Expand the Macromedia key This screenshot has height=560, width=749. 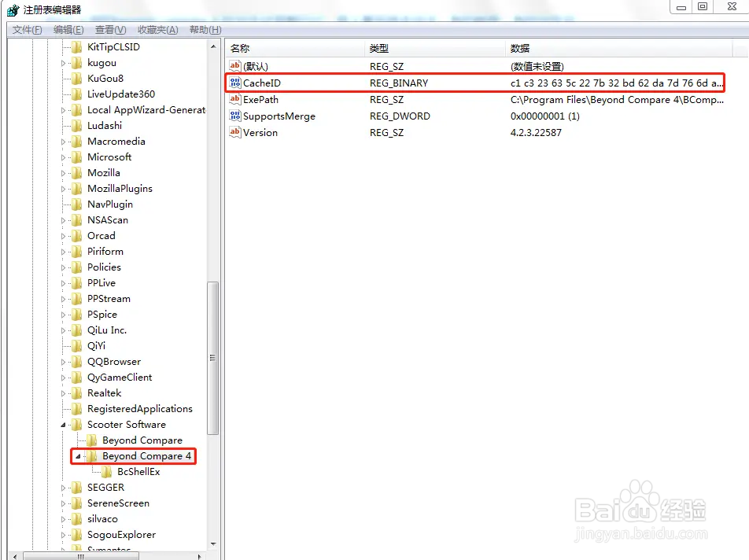tap(63, 142)
